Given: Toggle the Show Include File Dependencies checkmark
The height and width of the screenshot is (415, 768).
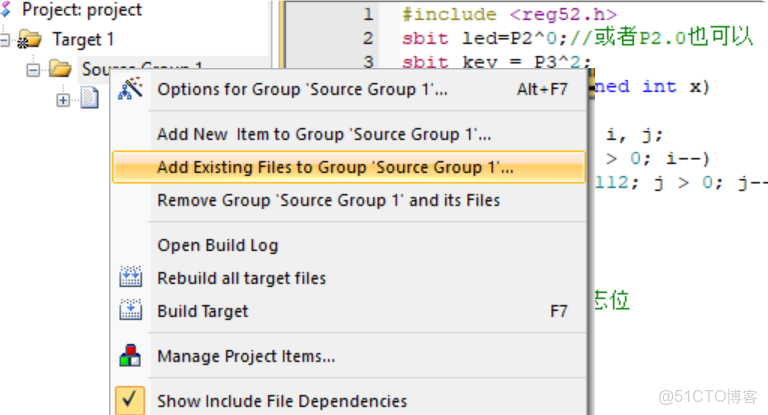Looking at the screenshot, I should 131,399.
